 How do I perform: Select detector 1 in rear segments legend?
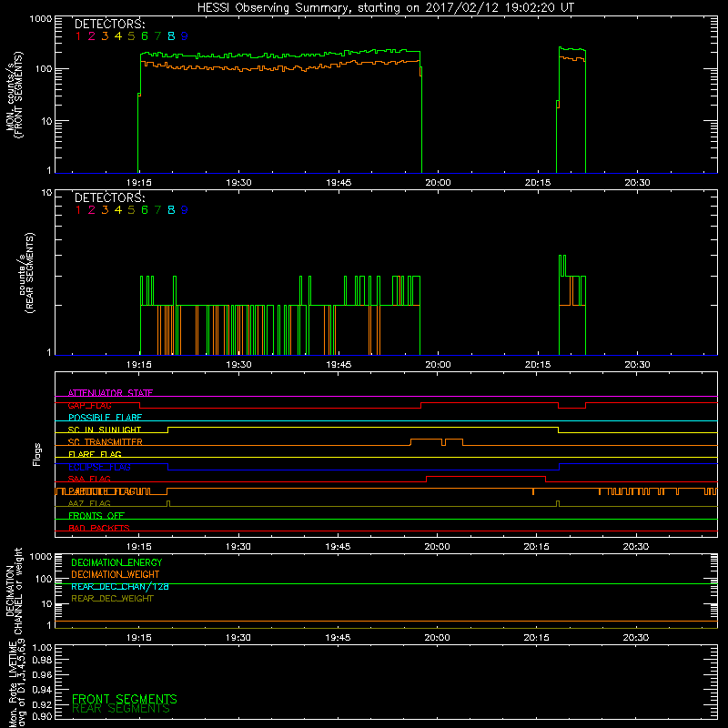tap(78, 210)
